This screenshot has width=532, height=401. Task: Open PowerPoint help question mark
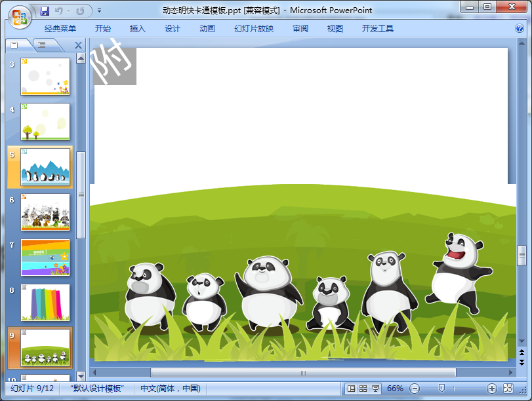tap(520, 28)
